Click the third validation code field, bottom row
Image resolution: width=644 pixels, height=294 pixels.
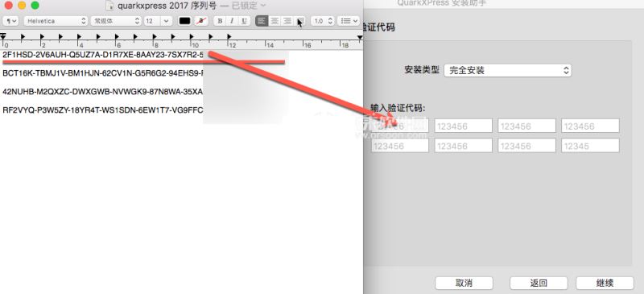(x=527, y=146)
